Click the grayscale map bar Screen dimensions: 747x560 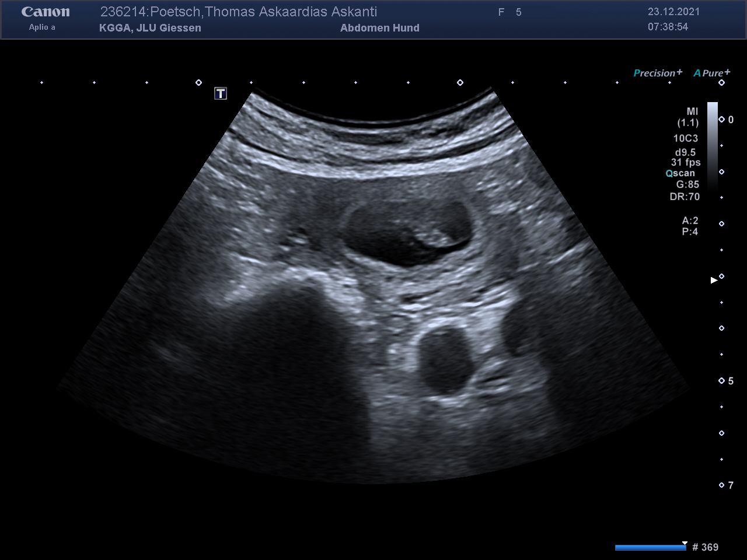click(713, 146)
